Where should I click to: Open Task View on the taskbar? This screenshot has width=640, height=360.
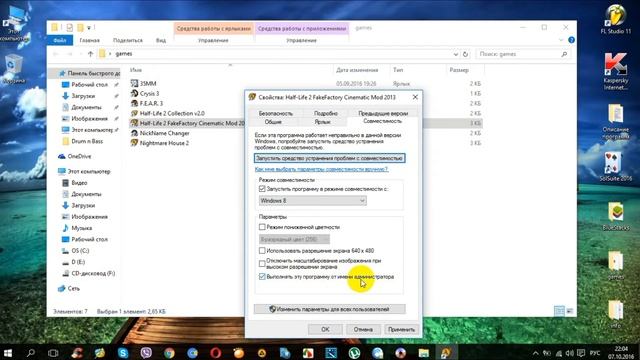tap(53, 353)
